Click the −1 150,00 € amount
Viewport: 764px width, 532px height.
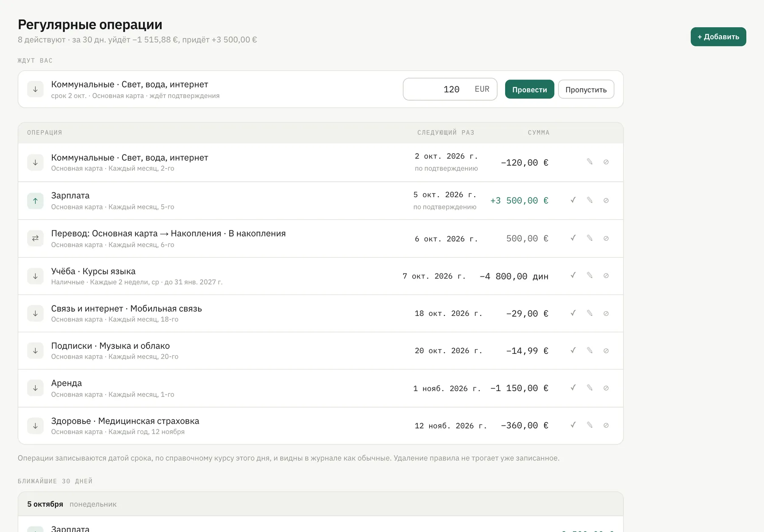point(519,388)
